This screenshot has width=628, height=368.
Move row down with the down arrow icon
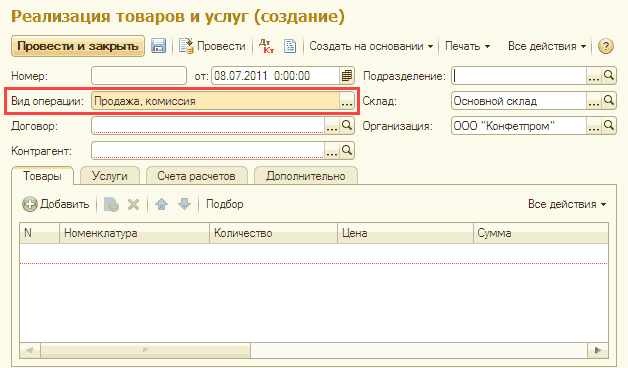click(184, 204)
